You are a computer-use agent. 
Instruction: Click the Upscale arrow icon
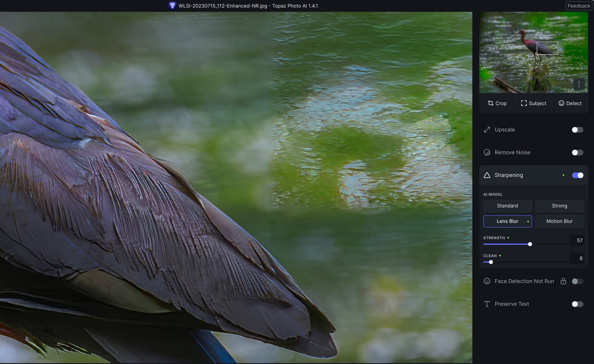click(x=487, y=130)
